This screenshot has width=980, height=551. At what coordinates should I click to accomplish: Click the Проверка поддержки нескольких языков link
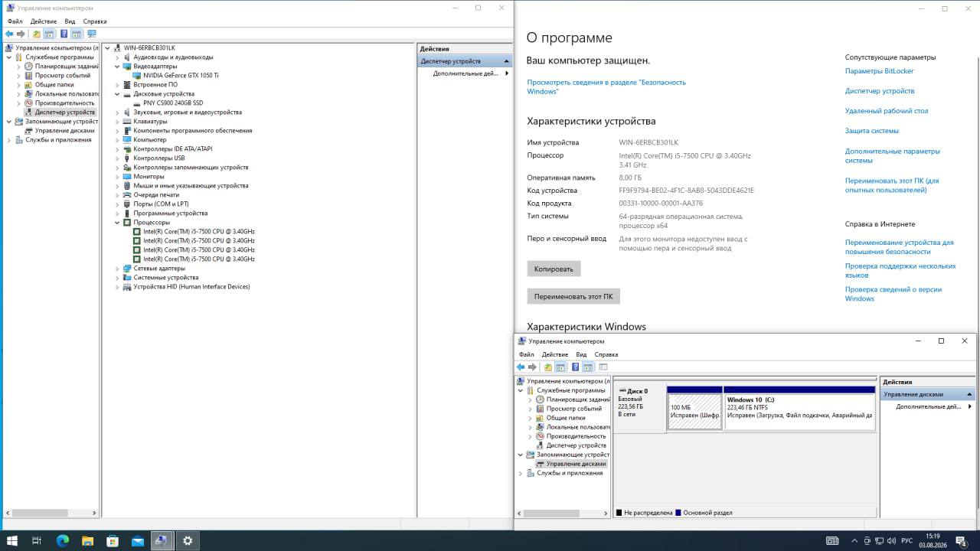[x=900, y=270]
